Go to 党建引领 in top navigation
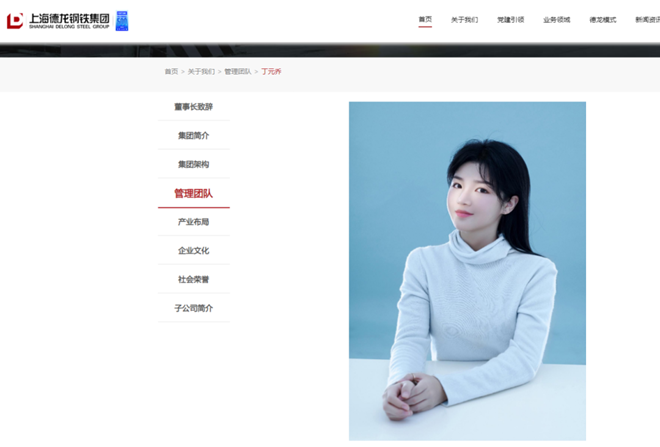 tap(510, 20)
